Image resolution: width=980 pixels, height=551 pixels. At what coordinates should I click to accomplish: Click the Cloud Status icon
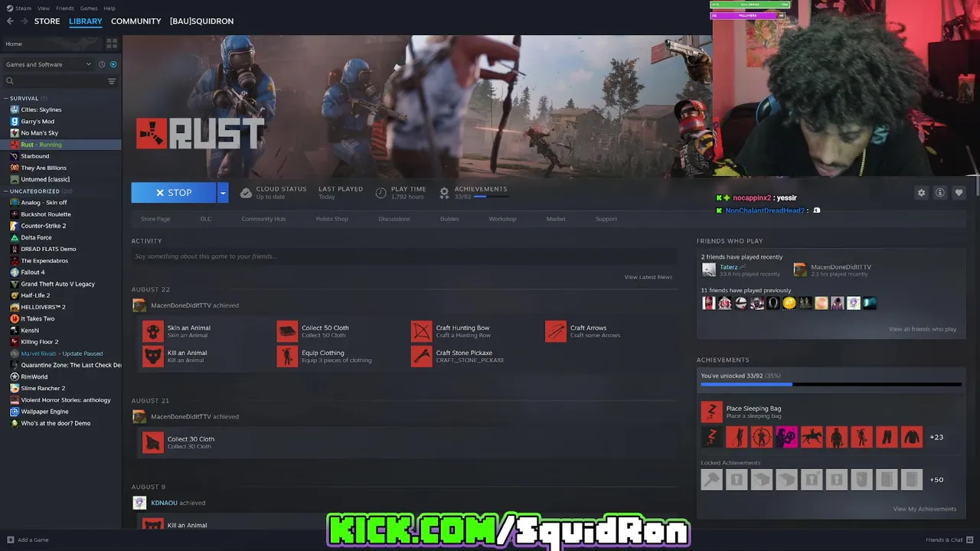click(x=246, y=193)
